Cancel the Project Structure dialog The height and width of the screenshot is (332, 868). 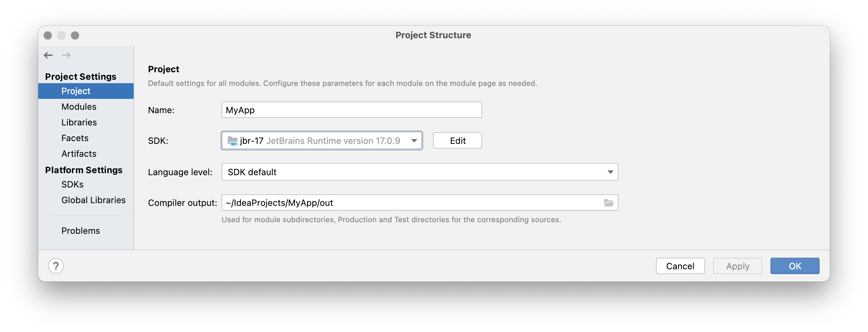point(680,266)
